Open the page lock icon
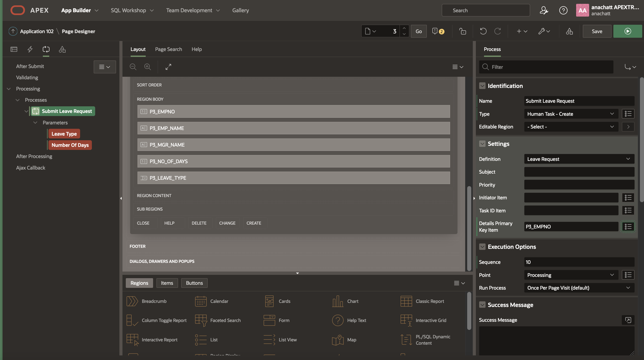 [x=463, y=31]
